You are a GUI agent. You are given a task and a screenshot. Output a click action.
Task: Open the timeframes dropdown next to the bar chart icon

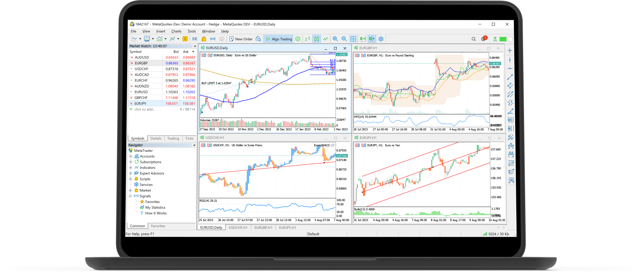pyautogui.click(x=165, y=39)
